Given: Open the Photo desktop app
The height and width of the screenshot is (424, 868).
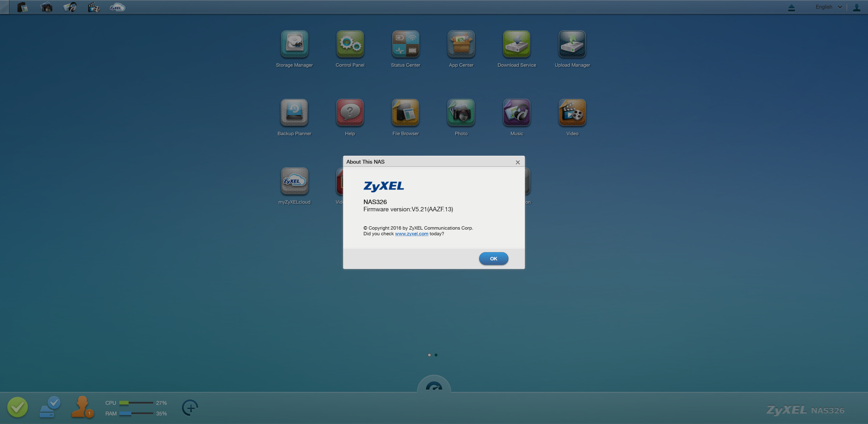Looking at the screenshot, I should click(x=461, y=113).
